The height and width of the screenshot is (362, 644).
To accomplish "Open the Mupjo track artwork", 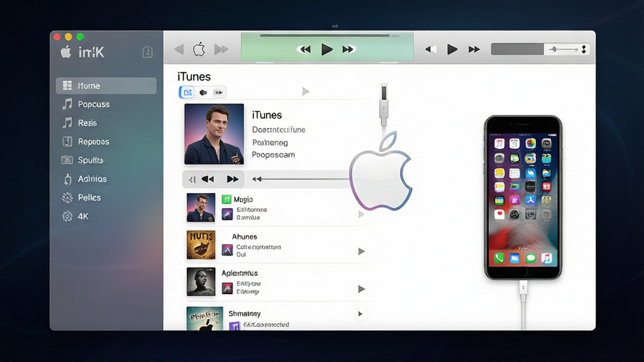I will tap(201, 207).
